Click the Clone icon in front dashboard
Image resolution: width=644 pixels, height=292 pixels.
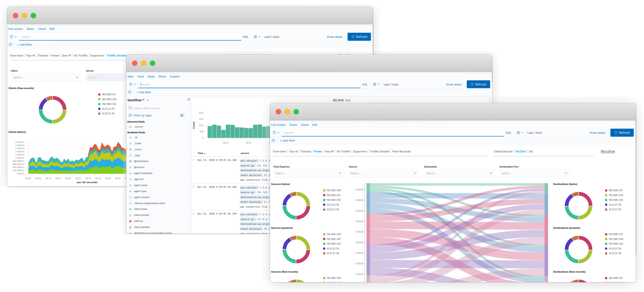point(305,125)
